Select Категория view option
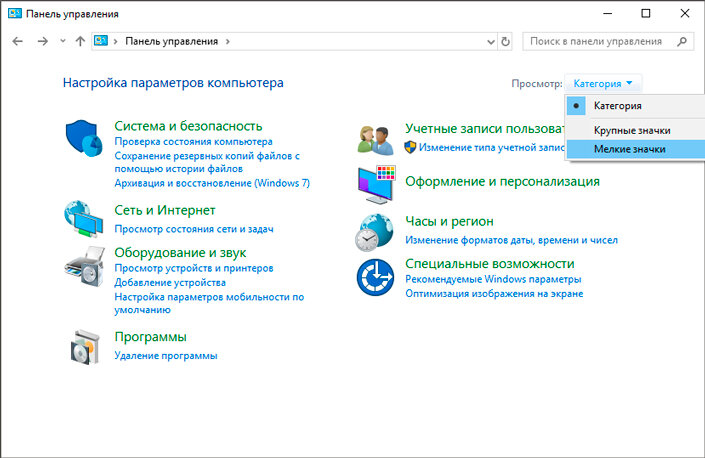705x458 pixels. click(635, 106)
